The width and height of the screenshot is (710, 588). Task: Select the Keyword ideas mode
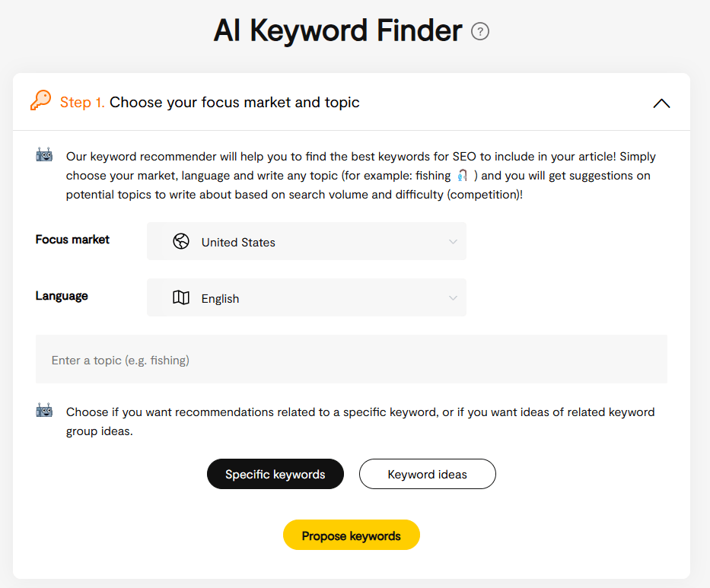click(x=427, y=473)
